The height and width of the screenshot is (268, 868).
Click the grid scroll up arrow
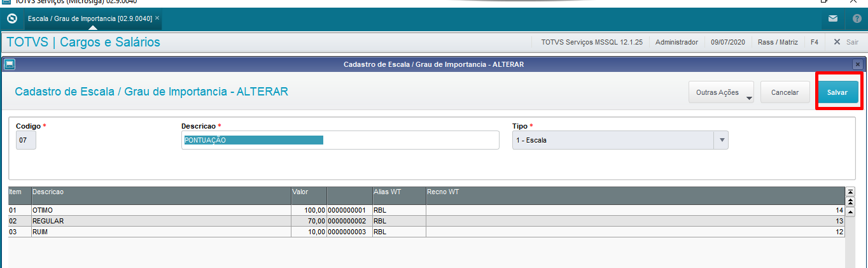[x=850, y=211]
